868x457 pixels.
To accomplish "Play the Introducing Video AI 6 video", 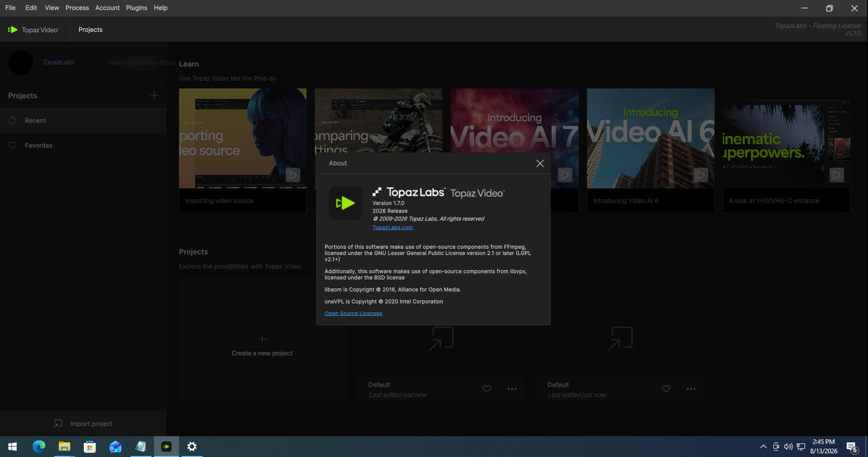I will [x=701, y=175].
